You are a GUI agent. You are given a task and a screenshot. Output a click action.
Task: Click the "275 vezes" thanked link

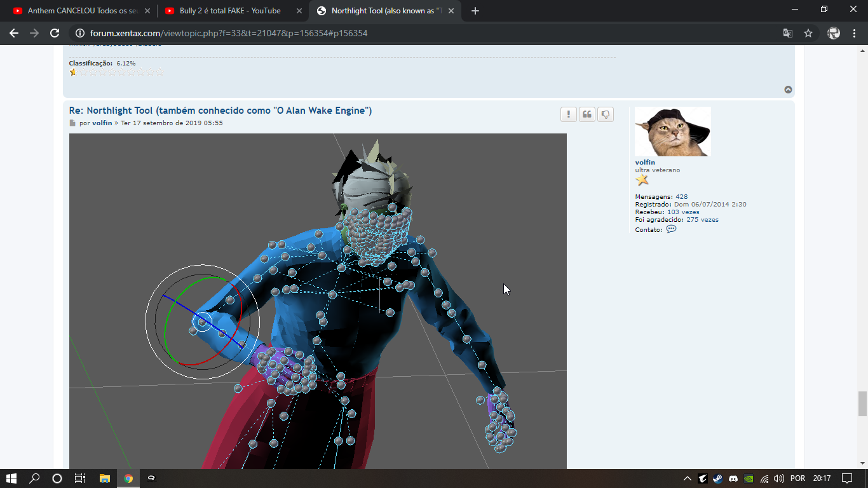point(702,220)
